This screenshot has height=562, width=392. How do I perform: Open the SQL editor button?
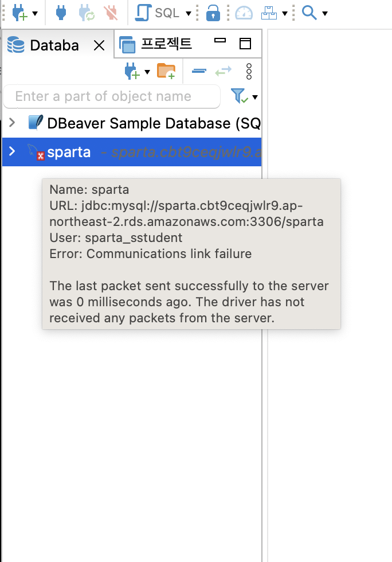157,13
